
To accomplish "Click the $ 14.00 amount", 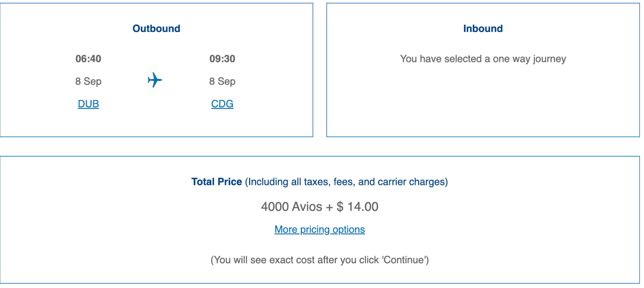I will tap(357, 207).
